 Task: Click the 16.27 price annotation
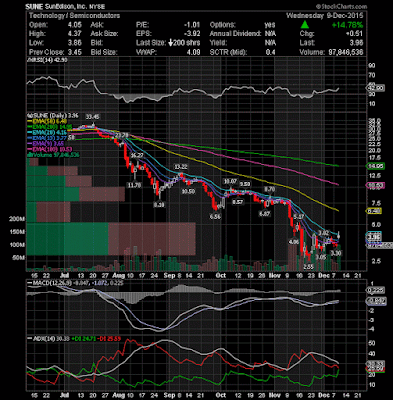137,156
